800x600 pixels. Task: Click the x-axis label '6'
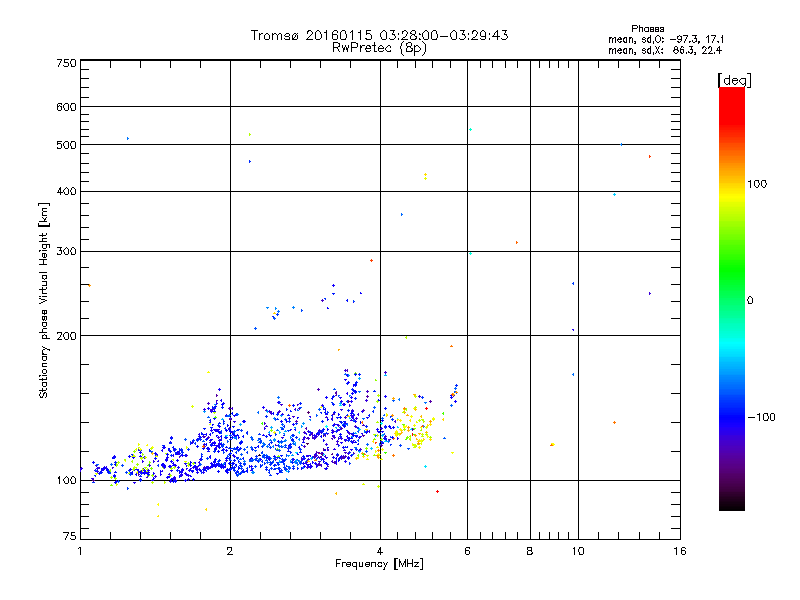pyautogui.click(x=467, y=551)
